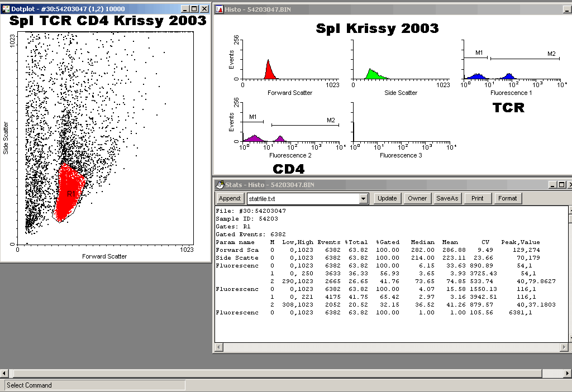Image resolution: width=572 pixels, height=392 pixels.
Task: Click the Stats panel scroll-left arrow
Action: [x=218, y=348]
